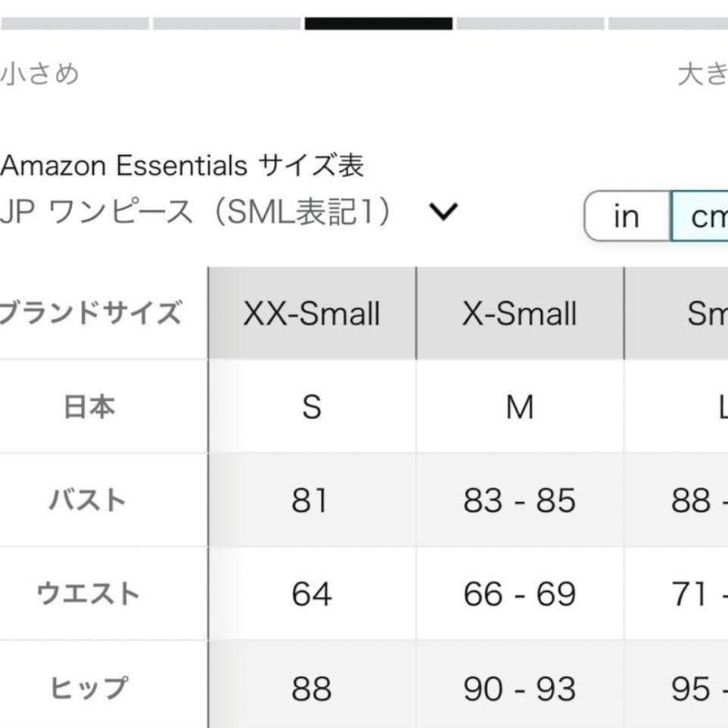Screen dimensions: 728x728
Task: Click the highlighted middle fit-rating bar segment
Action: [378, 23]
